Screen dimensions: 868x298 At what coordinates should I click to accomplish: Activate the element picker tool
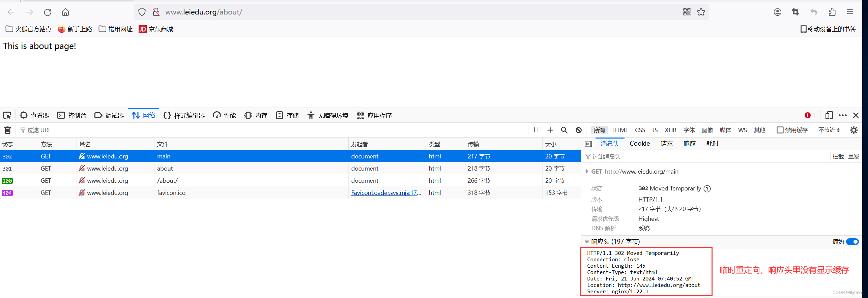point(7,116)
